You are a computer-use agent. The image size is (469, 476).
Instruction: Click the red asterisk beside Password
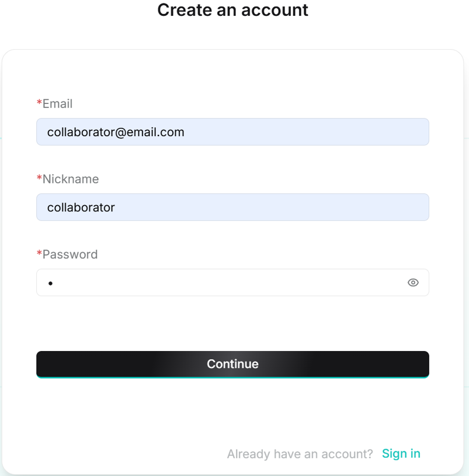tap(39, 254)
